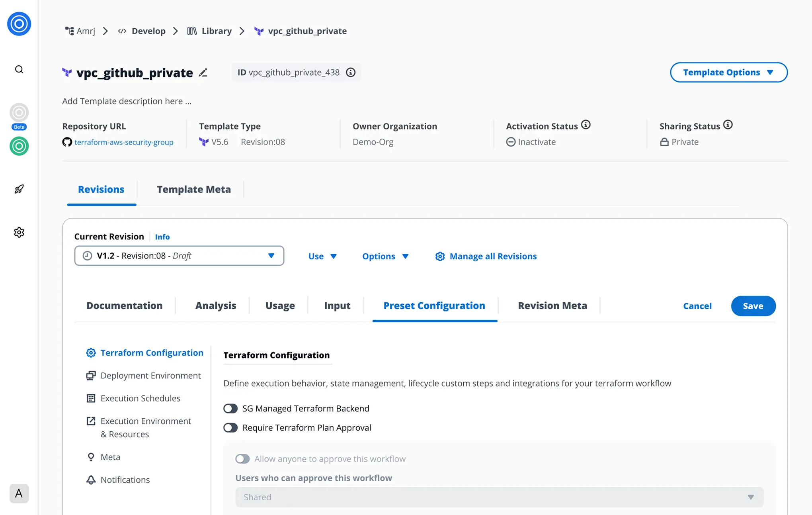Toggle Allow anyone to approve this workflow

click(x=242, y=459)
